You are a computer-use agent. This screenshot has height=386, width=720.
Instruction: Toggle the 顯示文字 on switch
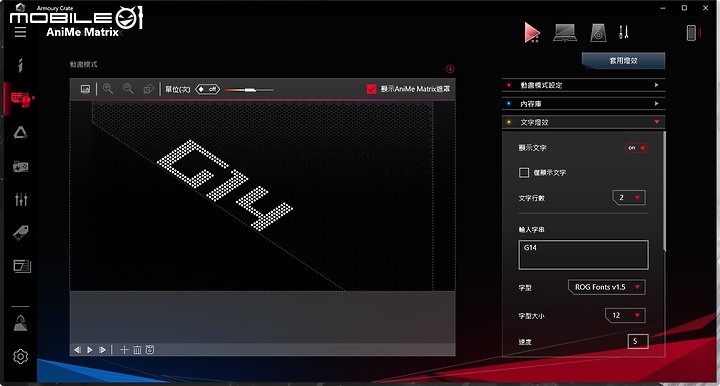click(x=636, y=148)
